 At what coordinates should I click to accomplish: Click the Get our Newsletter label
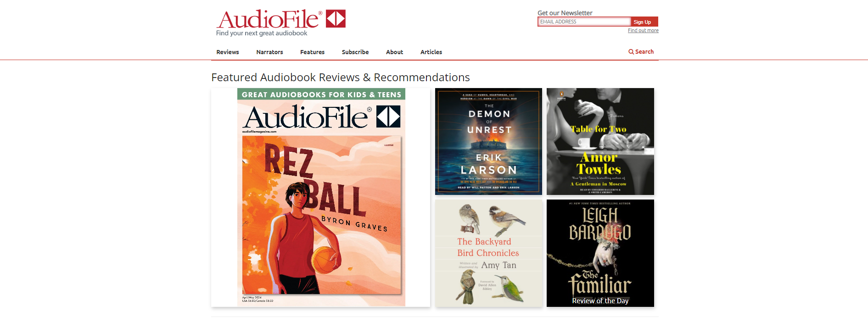[x=565, y=13]
